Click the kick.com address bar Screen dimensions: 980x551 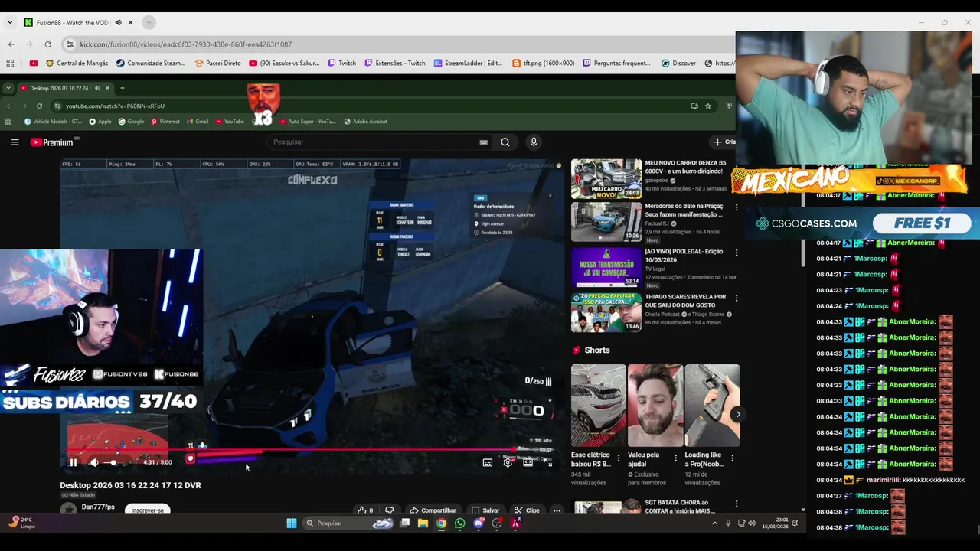pos(398,44)
